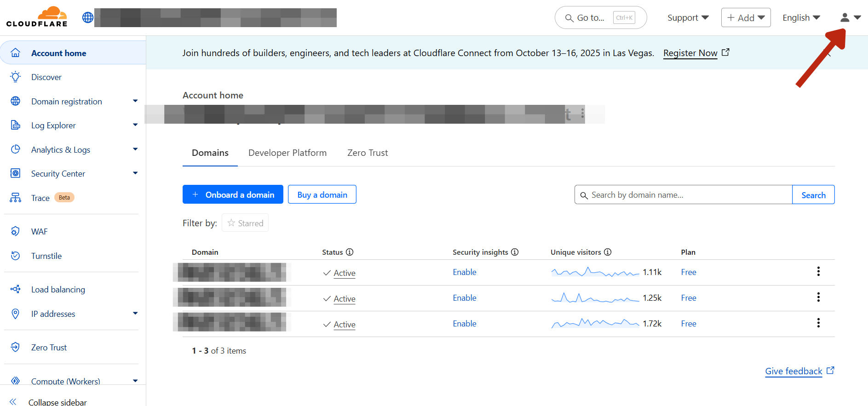Click the IP addresses pin icon

click(x=16, y=314)
